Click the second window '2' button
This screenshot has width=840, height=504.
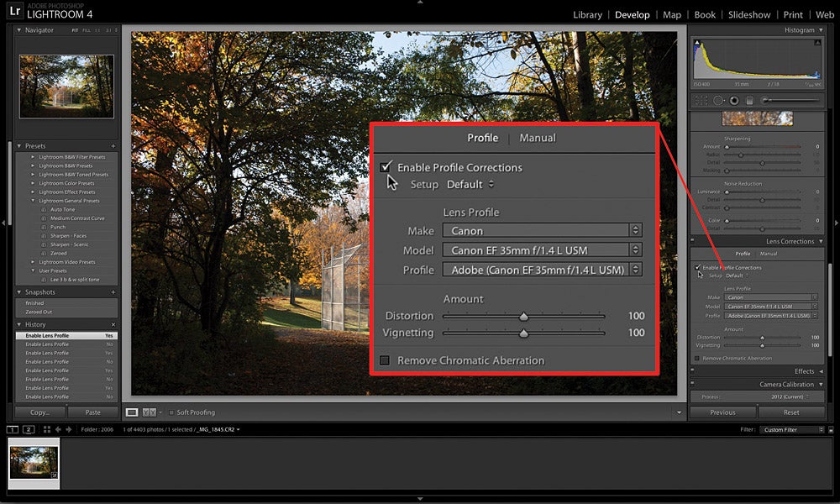pyautogui.click(x=29, y=429)
